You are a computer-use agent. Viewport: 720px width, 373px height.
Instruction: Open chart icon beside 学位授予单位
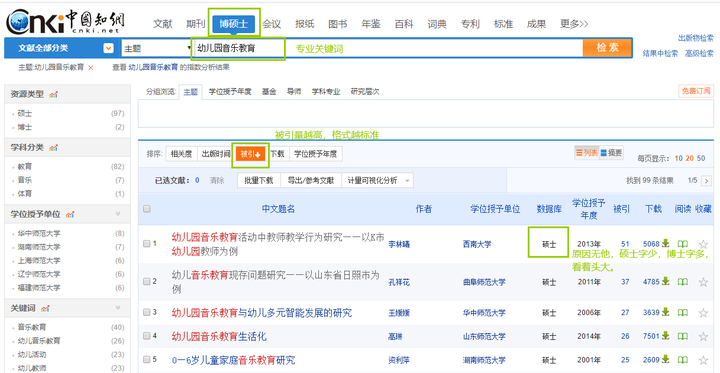[70, 214]
